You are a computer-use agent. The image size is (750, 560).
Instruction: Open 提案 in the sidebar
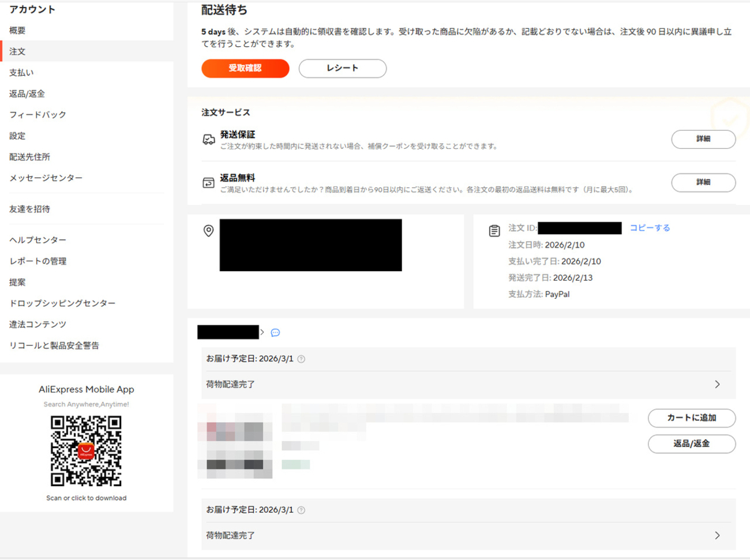17,282
